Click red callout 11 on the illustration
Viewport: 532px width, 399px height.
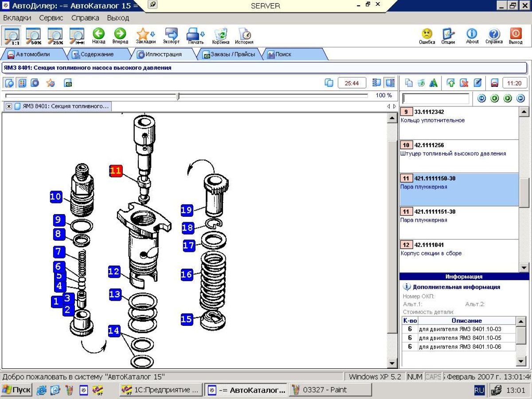pos(116,171)
